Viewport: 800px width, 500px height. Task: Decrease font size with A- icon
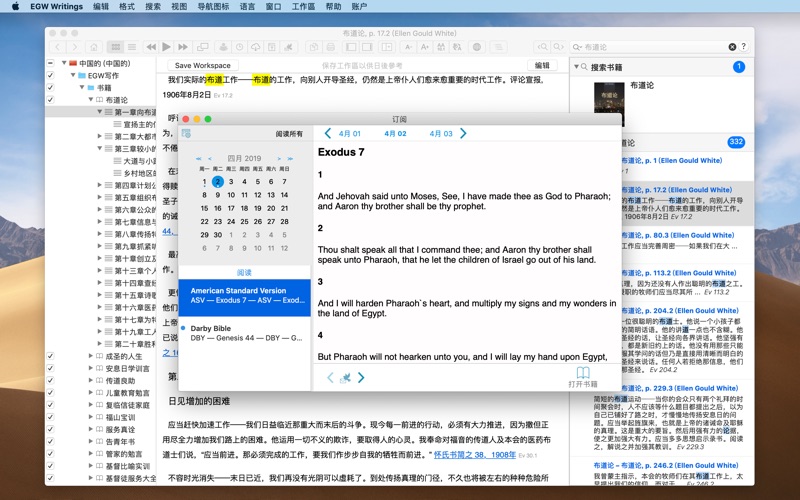(408, 47)
